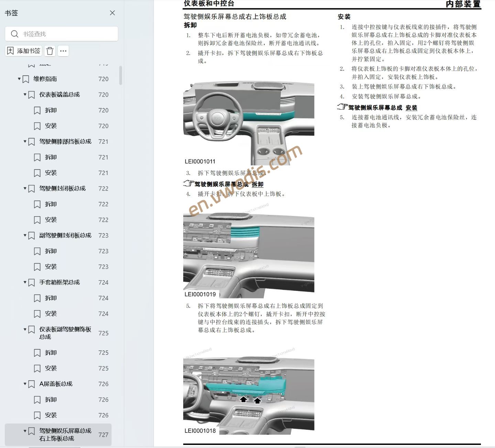Viewport: 495px width, 448px height.
Task: Select 拆卸 on page 721
Action: (51, 157)
